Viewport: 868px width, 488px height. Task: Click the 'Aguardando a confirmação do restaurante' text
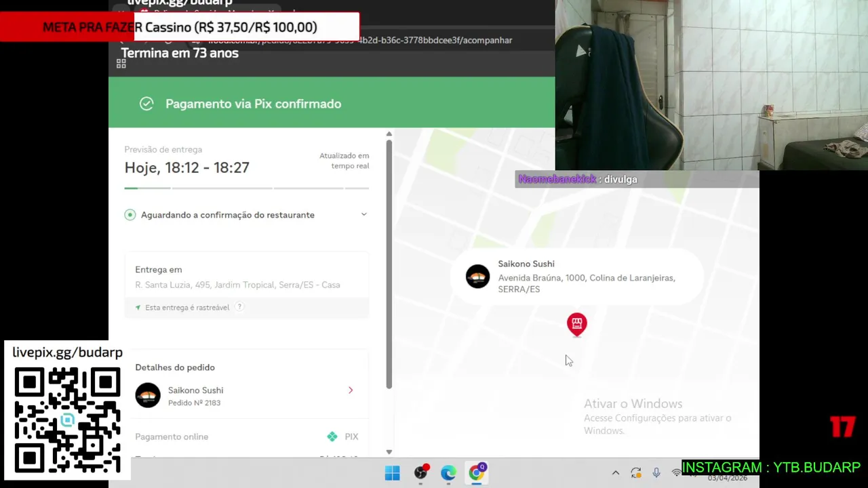click(x=228, y=215)
